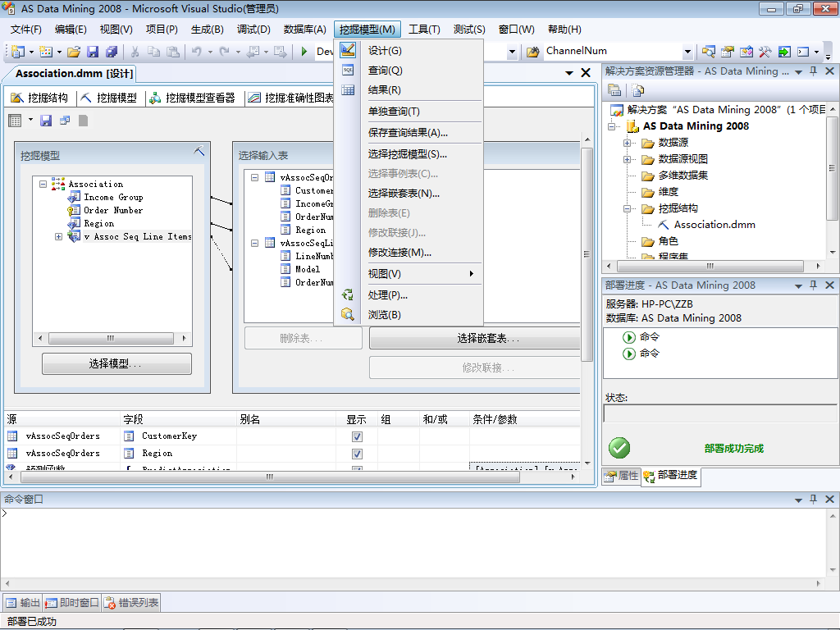
Task: Click the Properties icon in Solution Explorer toolbar
Action: coord(614,90)
